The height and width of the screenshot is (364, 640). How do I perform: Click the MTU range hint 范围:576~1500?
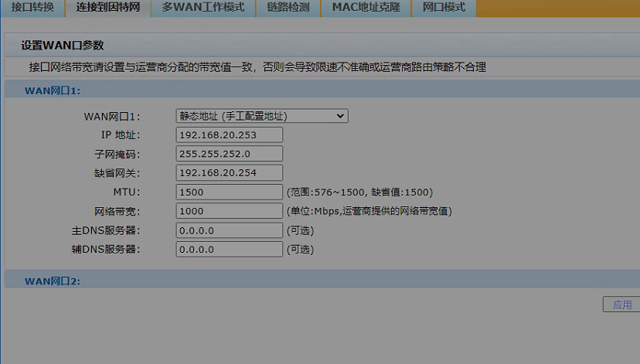359,192
